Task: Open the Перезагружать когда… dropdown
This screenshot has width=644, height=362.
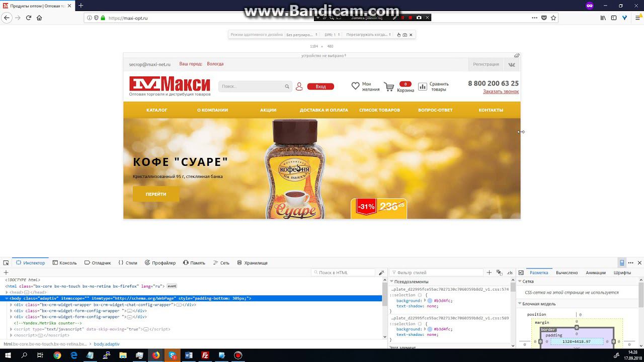Action: (369, 35)
